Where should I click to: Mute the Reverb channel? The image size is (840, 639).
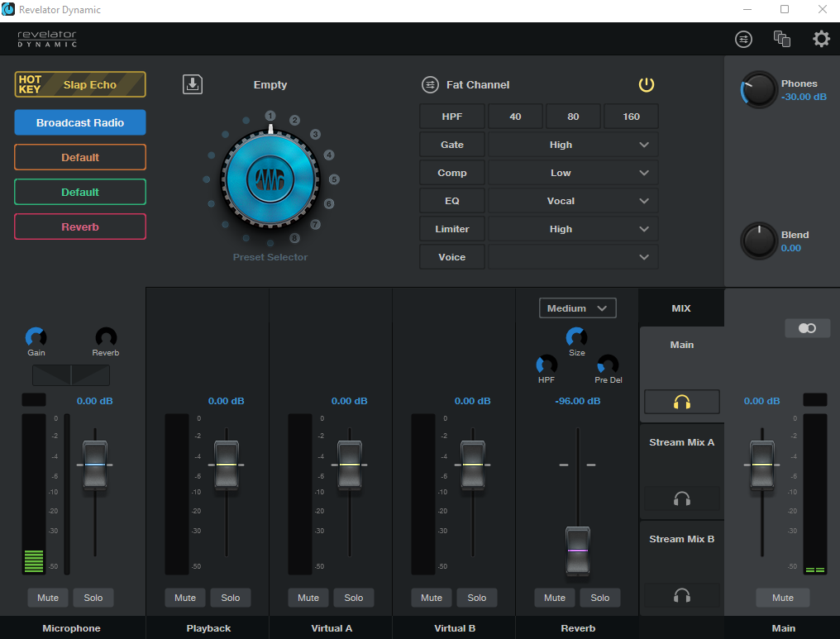[x=555, y=597]
